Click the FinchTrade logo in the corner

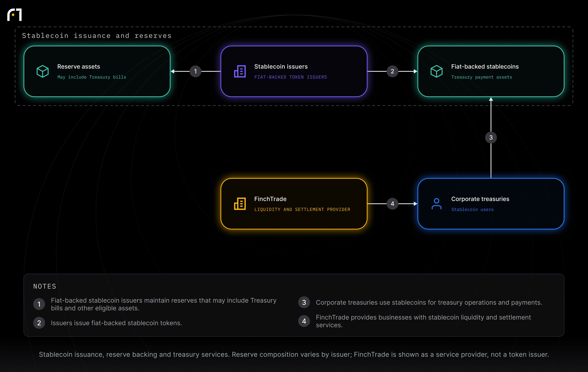click(x=14, y=15)
